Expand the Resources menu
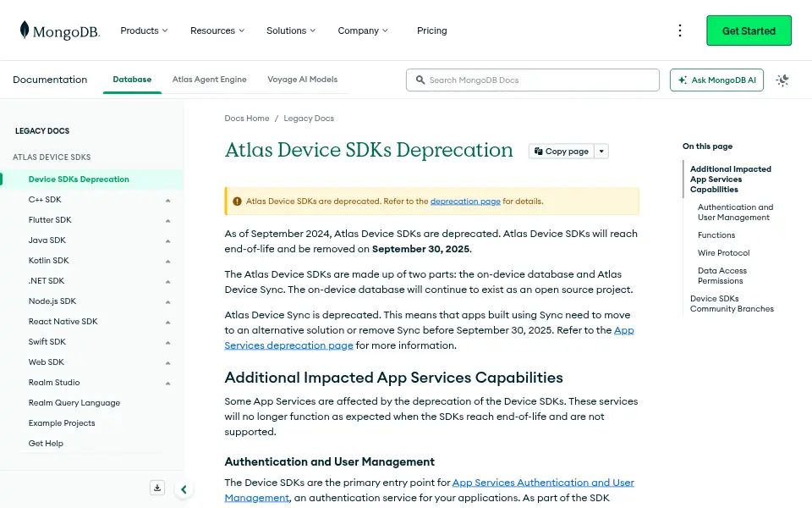The width and height of the screenshot is (812, 508). (x=217, y=30)
